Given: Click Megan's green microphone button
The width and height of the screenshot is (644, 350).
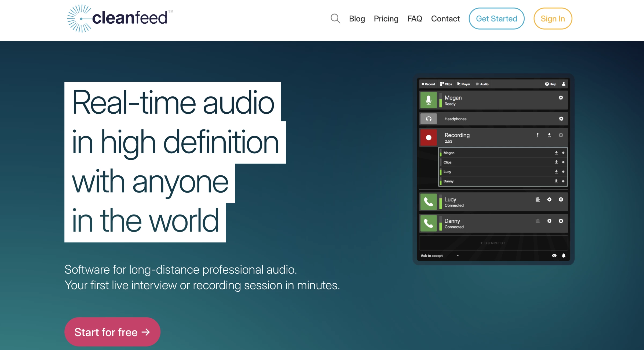Looking at the screenshot, I should pos(429,100).
